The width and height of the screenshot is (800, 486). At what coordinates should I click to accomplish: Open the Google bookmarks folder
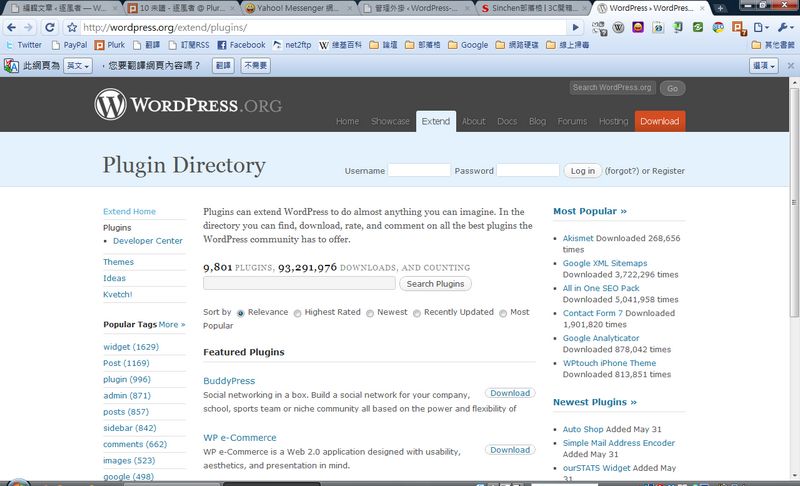pos(468,45)
